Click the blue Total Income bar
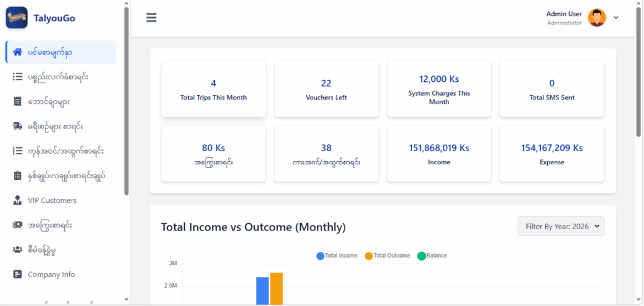The height and width of the screenshot is (306, 644). 262,291
